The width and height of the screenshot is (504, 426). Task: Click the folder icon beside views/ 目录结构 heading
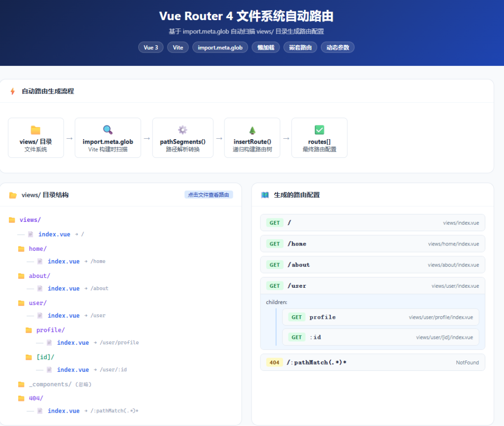13,195
